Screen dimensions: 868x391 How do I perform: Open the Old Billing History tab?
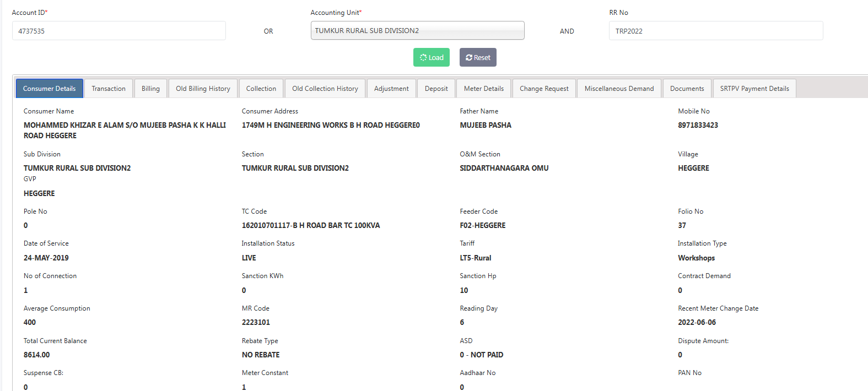point(203,89)
